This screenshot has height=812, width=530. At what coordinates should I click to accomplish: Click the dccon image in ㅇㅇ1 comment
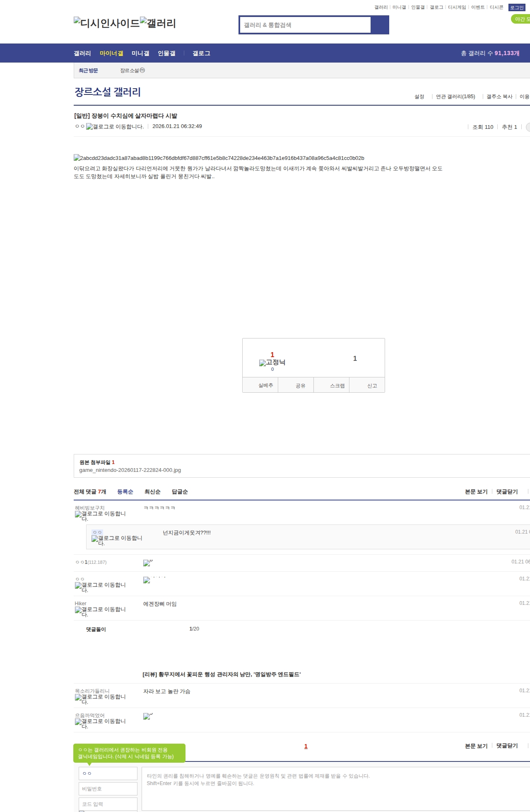click(x=147, y=563)
